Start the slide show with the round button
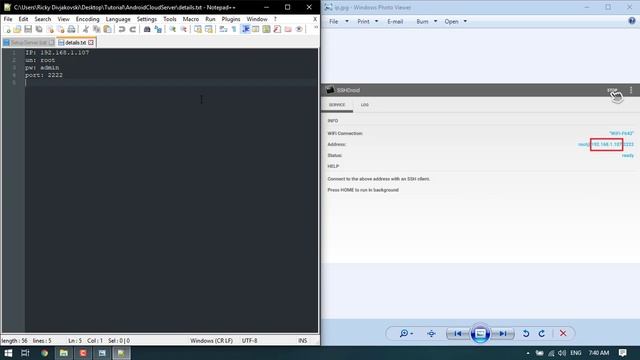This screenshot has height=360, width=640. tap(480, 333)
